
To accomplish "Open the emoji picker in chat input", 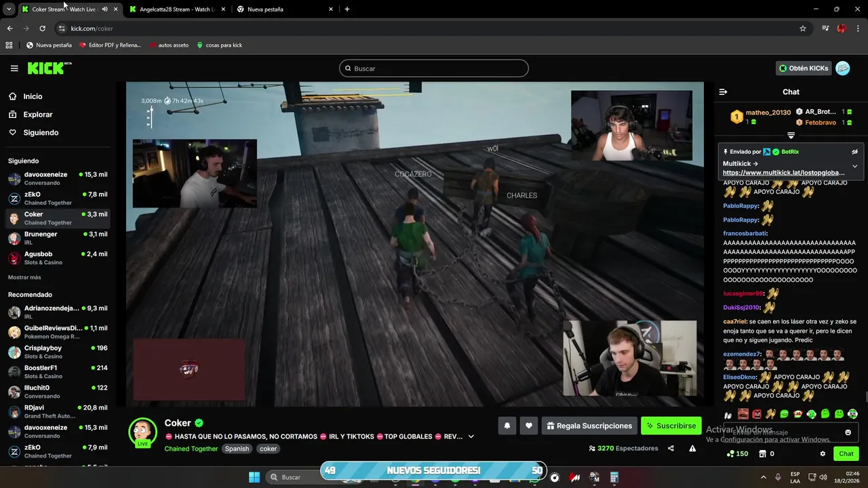I will pyautogui.click(x=848, y=432).
